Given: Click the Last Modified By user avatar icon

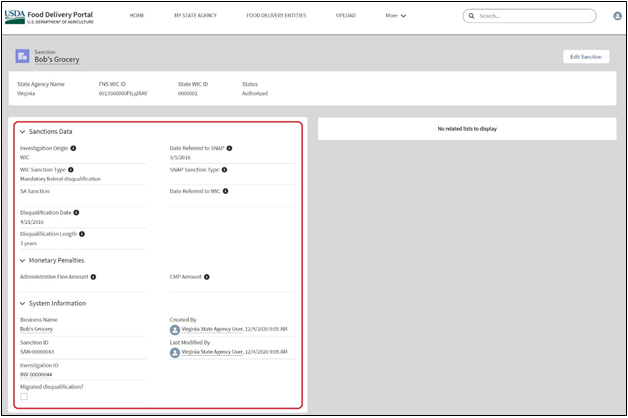Looking at the screenshot, I should [x=175, y=352].
